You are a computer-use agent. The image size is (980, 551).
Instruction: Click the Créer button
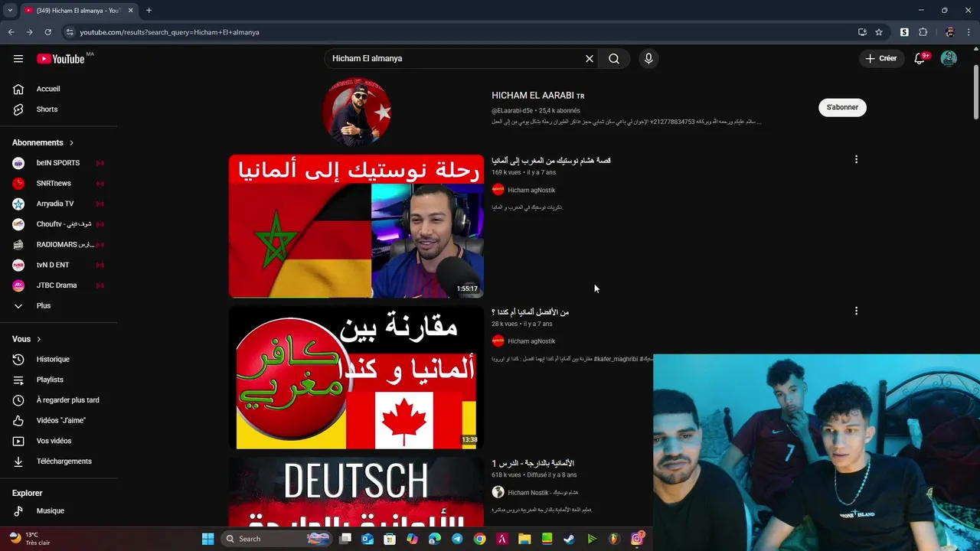pyautogui.click(x=881, y=58)
